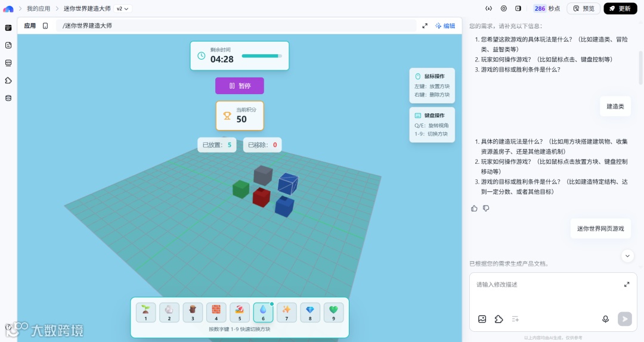Select the stone block in slot 2
Viewport: 644px width, 342px height.
tap(169, 312)
